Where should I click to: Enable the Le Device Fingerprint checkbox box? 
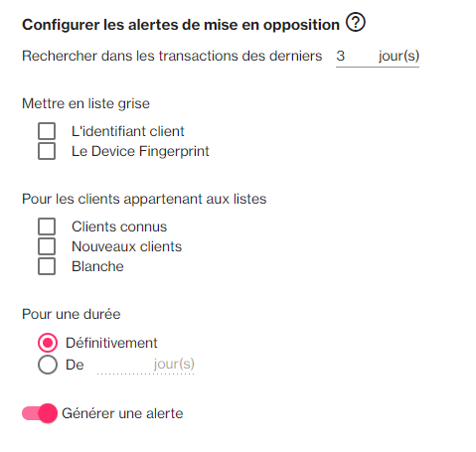pos(47,151)
